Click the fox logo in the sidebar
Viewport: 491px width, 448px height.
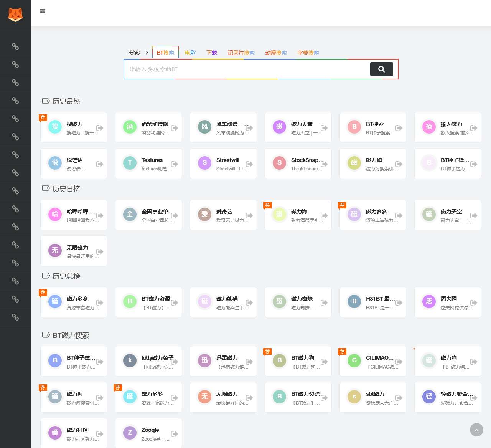(15, 15)
